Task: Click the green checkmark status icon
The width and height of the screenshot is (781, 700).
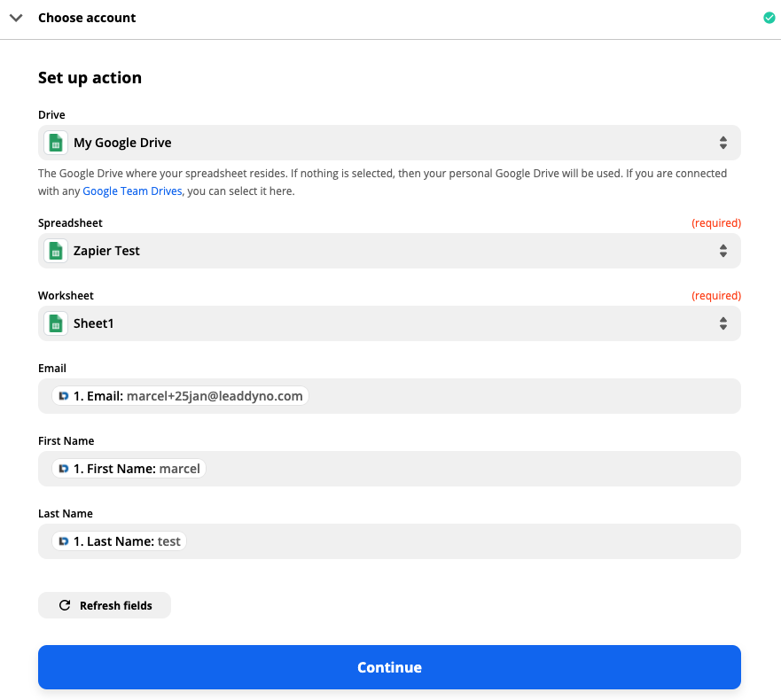Action: click(769, 18)
